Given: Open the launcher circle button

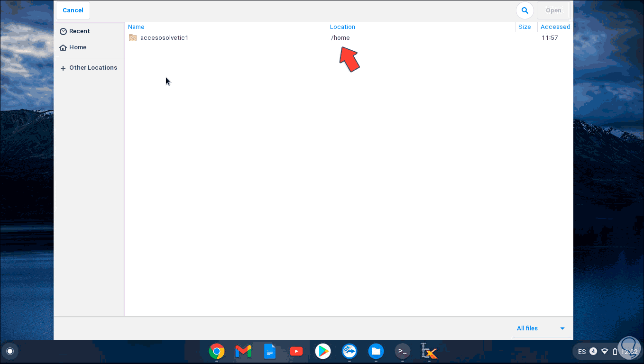Looking at the screenshot, I should click(10, 352).
